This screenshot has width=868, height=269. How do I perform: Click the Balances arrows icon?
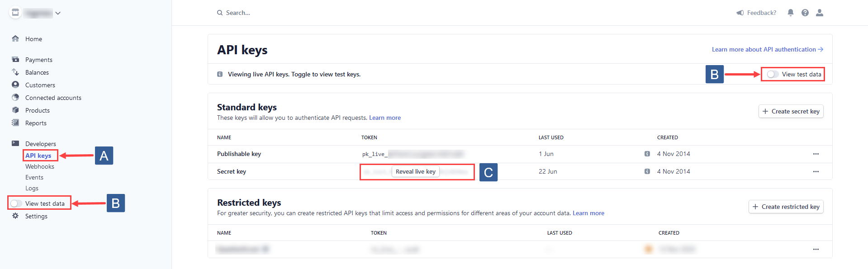(15, 72)
